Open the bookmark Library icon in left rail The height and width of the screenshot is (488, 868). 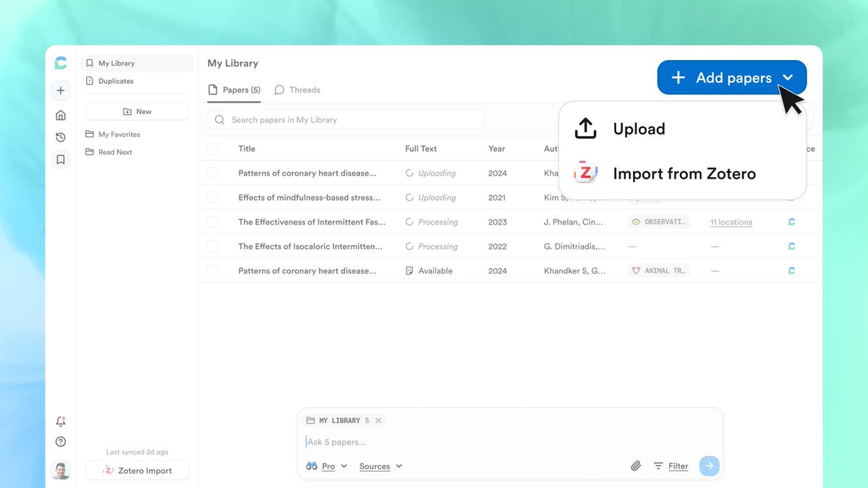pos(61,160)
